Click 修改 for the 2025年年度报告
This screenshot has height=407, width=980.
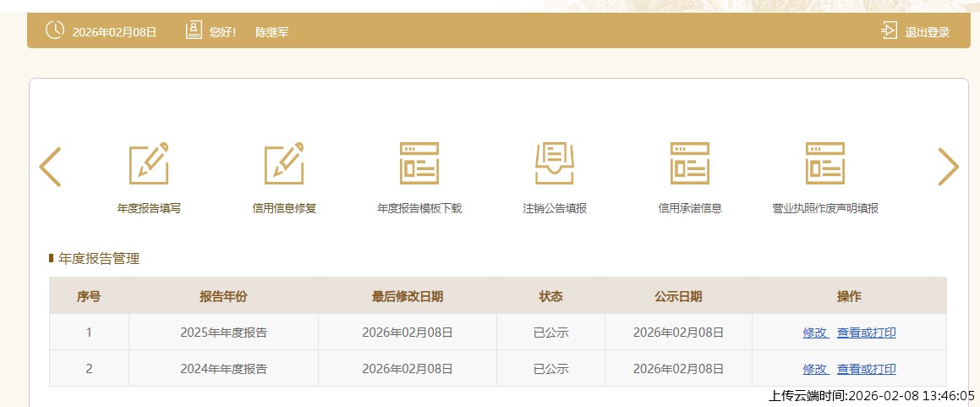[815, 333]
